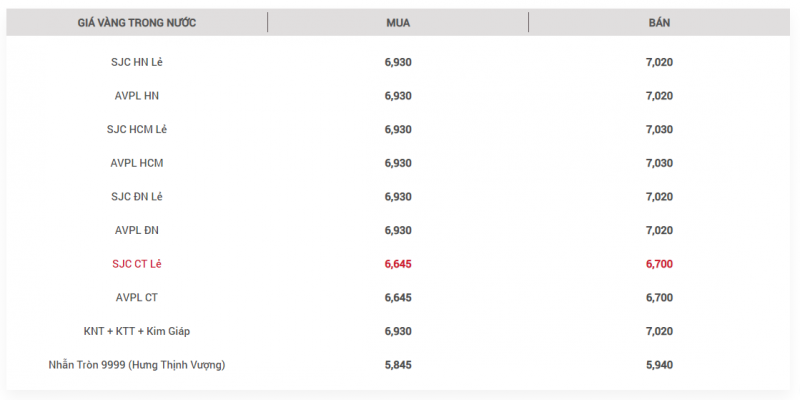The image size is (800, 400).
Task: Click the 7,030 sell price for SJC HCM Lẻ
Action: [659, 129]
